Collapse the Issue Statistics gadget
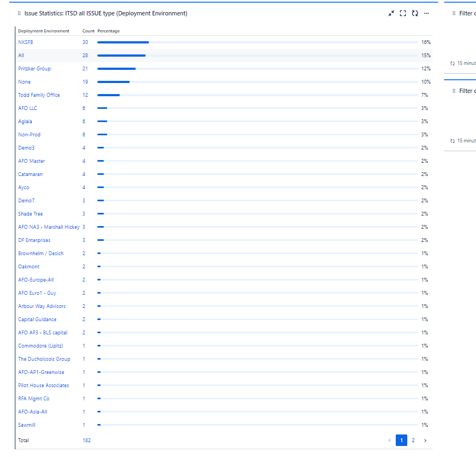The image size is (476, 457). click(392, 13)
